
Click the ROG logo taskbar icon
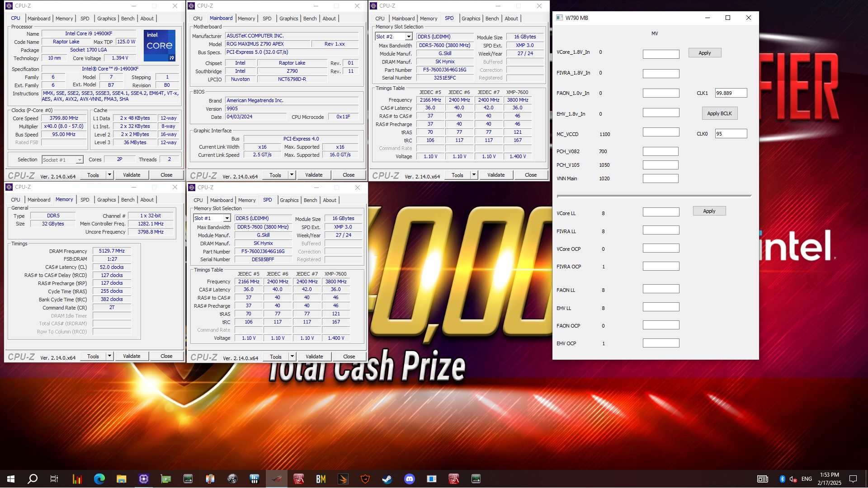tap(276, 479)
